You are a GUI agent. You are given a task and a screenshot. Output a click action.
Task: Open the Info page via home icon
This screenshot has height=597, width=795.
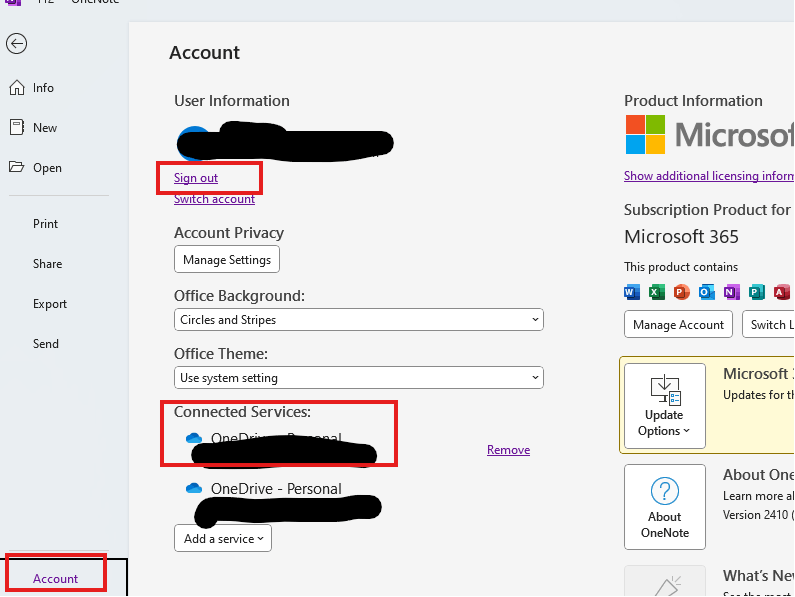pyautogui.click(x=17, y=88)
